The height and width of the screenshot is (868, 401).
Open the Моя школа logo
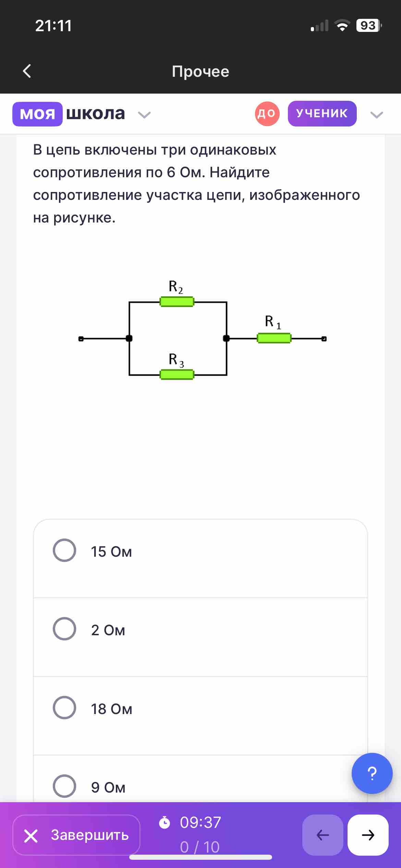pos(69,114)
